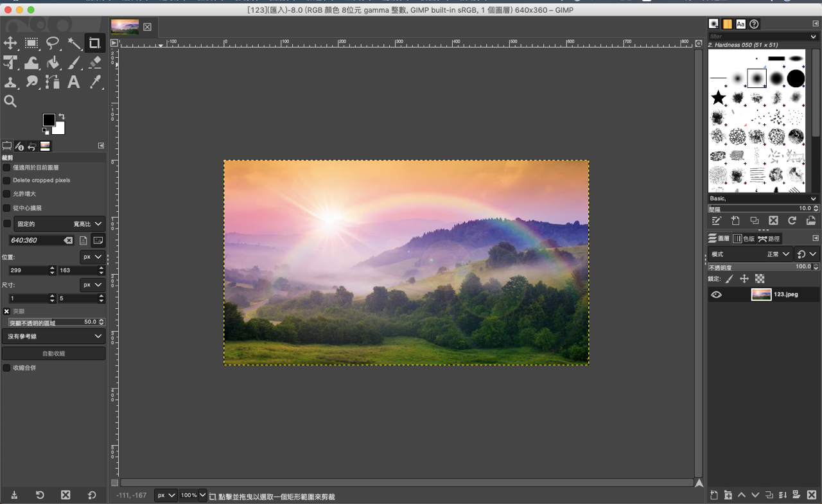Select the Bucket Fill tool
Viewport: 822px width, 504px height.
[53, 63]
